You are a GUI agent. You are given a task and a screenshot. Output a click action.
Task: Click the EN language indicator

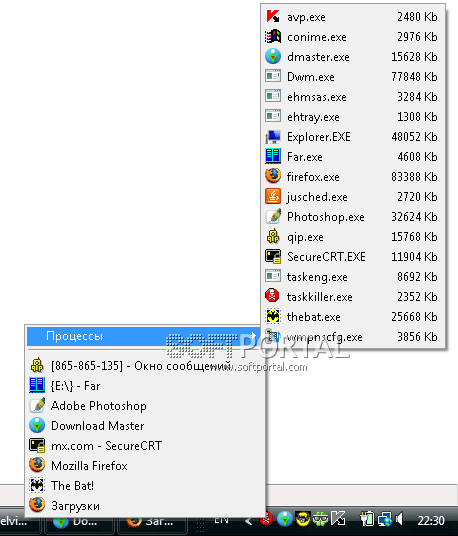point(221,520)
